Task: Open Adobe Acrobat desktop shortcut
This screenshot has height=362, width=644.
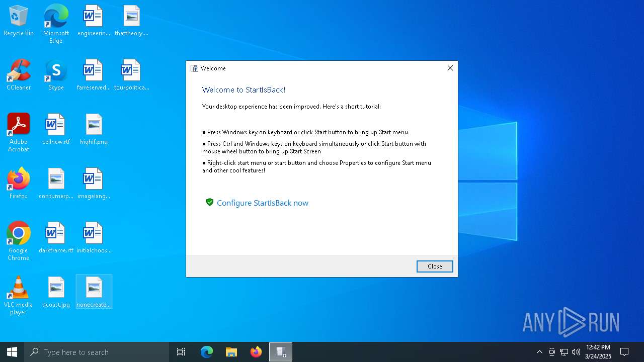Action: coord(19,132)
